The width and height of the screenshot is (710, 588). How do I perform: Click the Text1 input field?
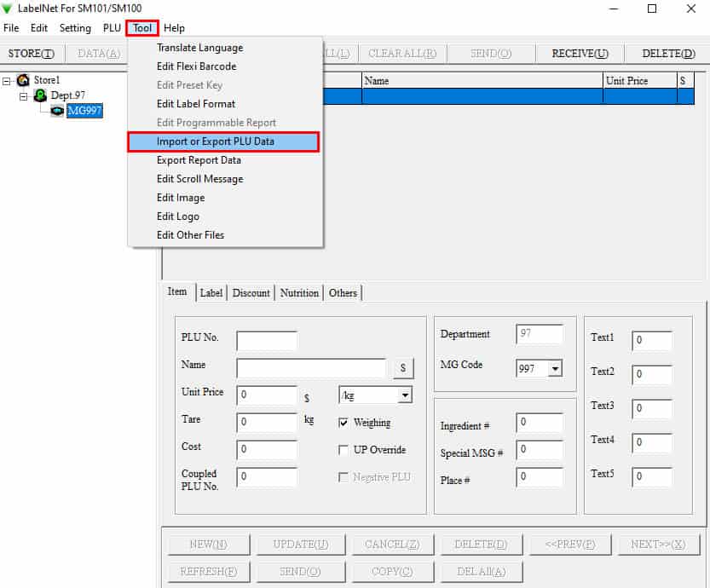(652, 341)
